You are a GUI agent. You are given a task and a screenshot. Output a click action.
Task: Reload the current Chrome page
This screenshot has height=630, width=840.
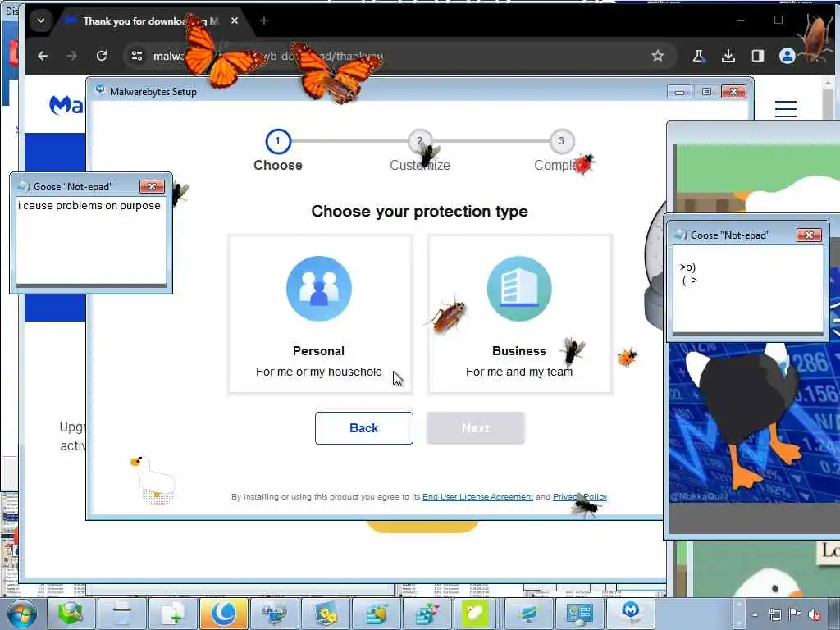point(102,56)
